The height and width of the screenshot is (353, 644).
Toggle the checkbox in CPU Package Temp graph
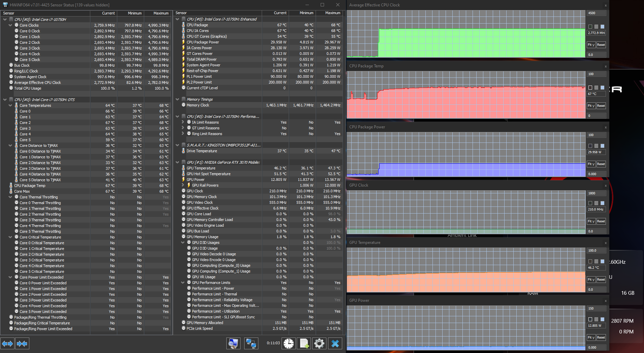(590, 88)
